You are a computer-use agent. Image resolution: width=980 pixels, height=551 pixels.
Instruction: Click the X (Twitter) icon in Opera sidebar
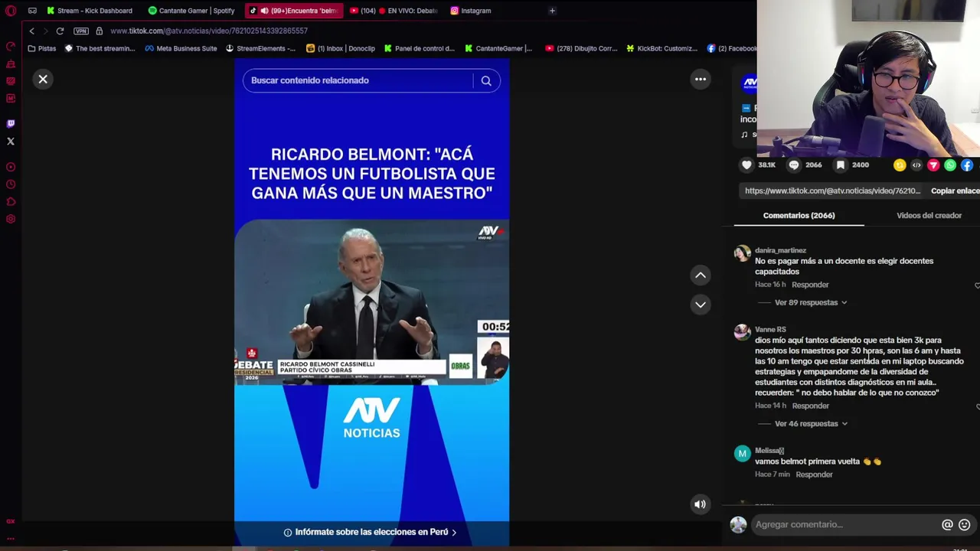click(11, 141)
